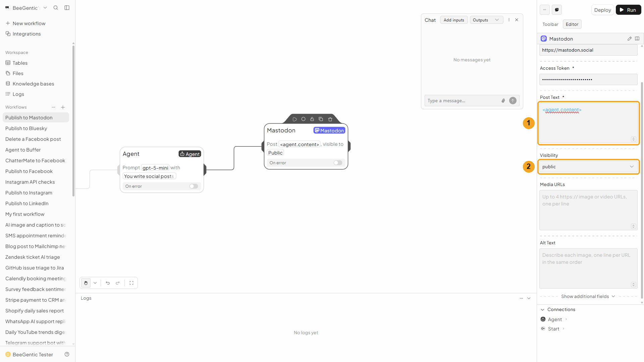Rename the Mastodon block with the pencil icon
The height and width of the screenshot is (362, 644).
(x=630, y=39)
